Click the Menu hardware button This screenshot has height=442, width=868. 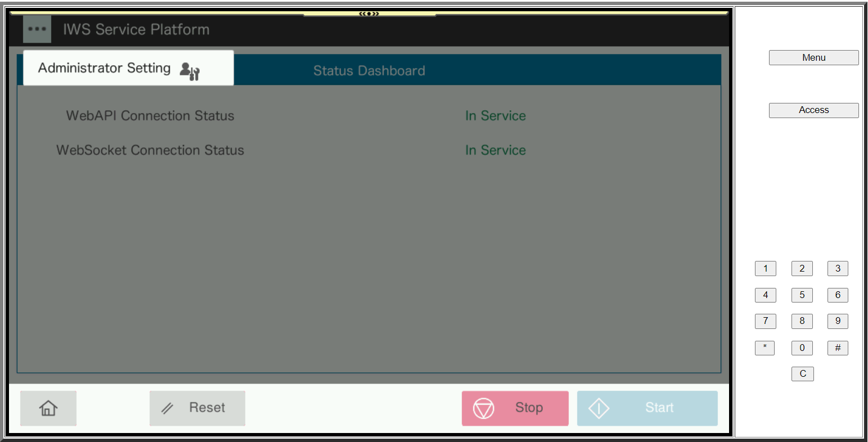pos(813,58)
